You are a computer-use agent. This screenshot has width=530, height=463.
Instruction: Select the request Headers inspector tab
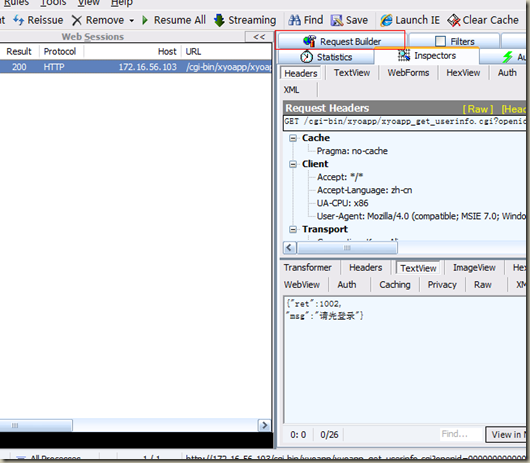pyautogui.click(x=301, y=73)
